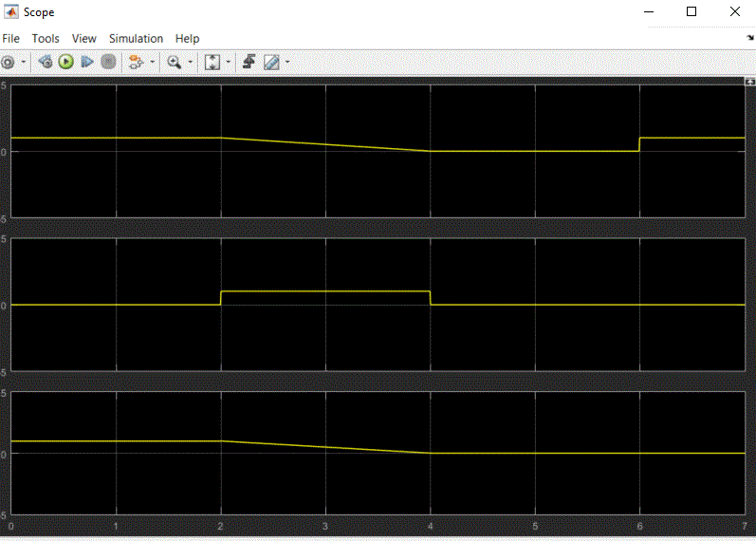Click the Scale Axes Limits icon
The width and height of the screenshot is (756, 541).
pos(212,62)
